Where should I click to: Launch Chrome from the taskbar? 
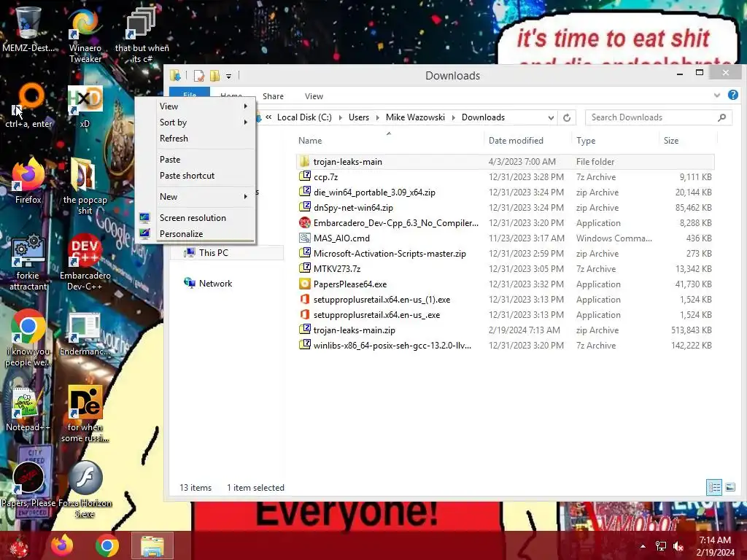(107, 545)
